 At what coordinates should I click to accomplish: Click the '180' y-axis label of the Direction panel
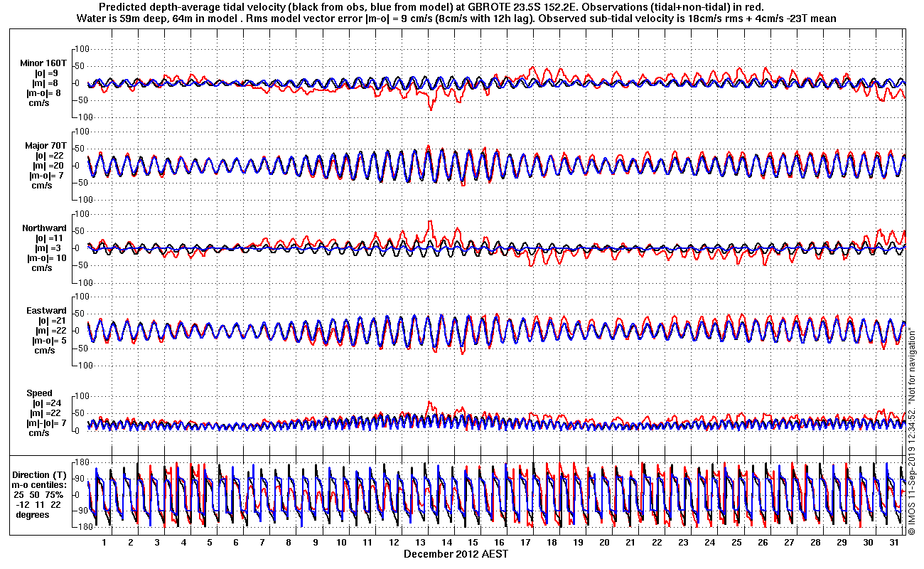[80, 462]
